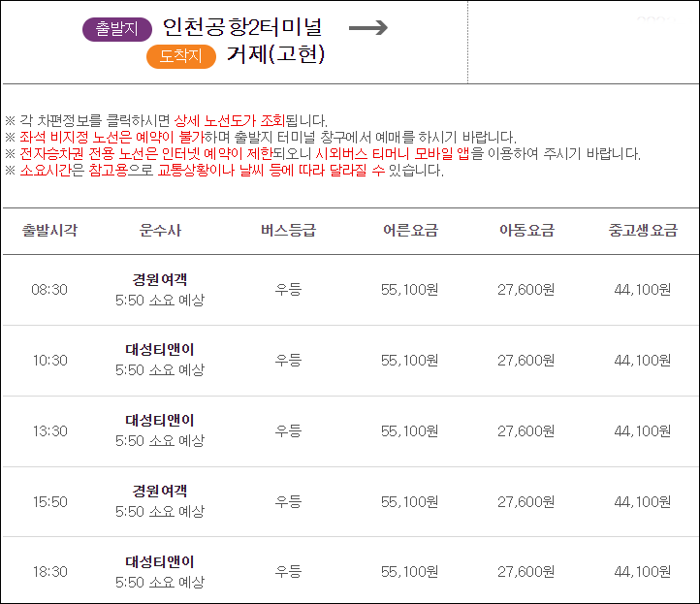Click student fare 44,100원 in 08:30 row

[x=643, y=290]
